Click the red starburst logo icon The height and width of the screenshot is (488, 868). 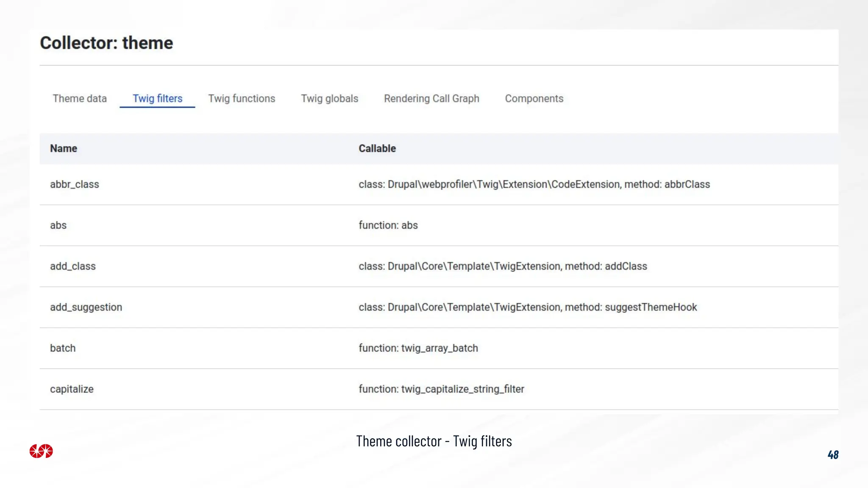[41, 451]
